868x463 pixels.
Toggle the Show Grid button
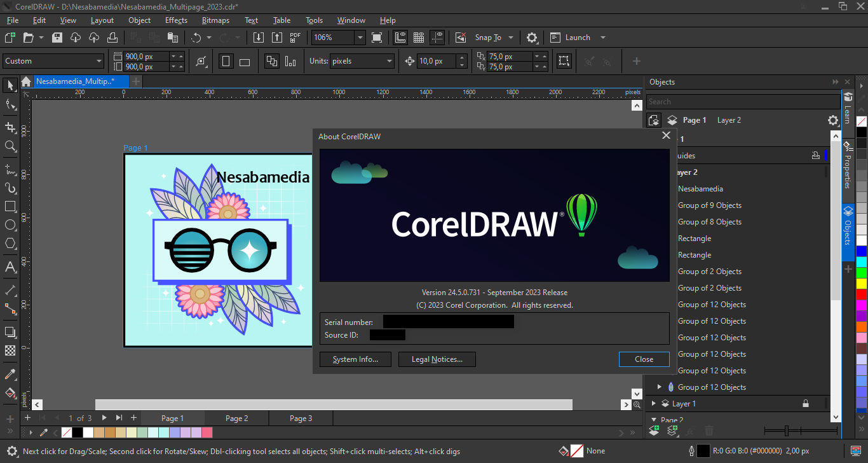click(419, 38)
